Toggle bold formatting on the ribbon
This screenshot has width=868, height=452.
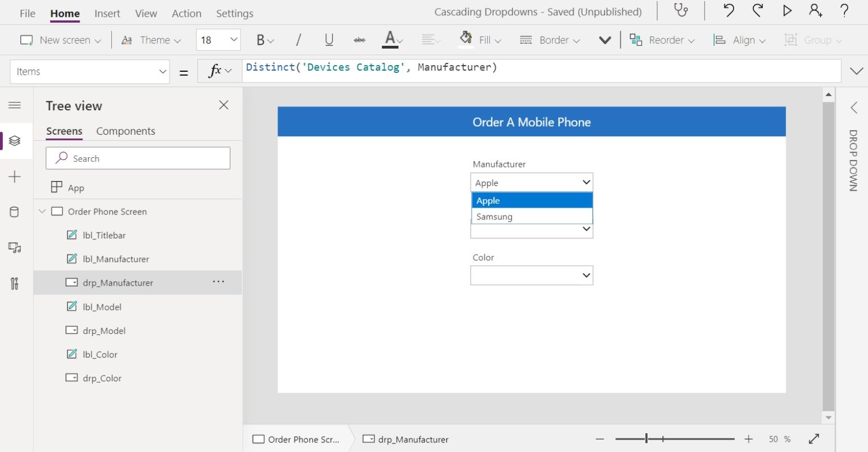tap(260, 40)
